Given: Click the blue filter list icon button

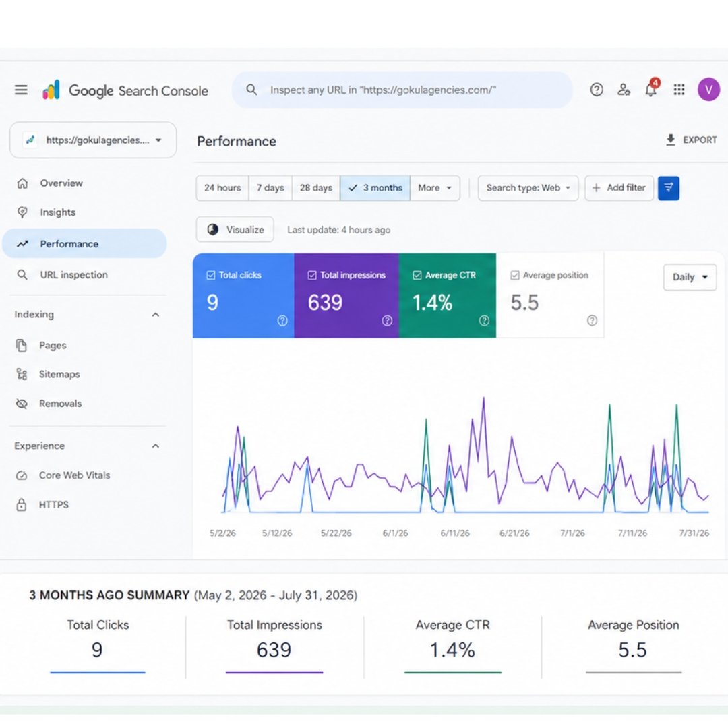Looking at the screenshot, I should point(669,188).
